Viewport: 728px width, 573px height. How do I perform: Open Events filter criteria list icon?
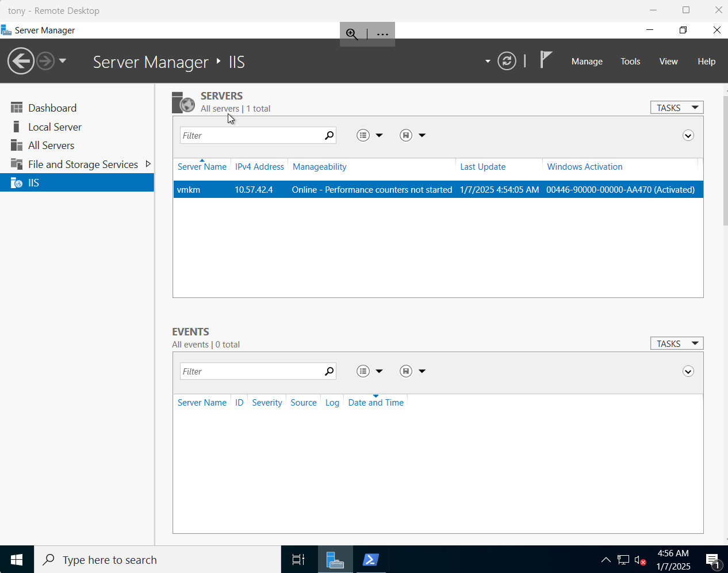click(363, 371)
